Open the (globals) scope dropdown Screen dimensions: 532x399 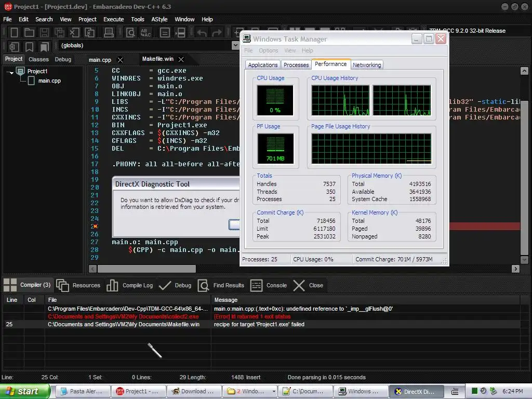click(235, 46)
